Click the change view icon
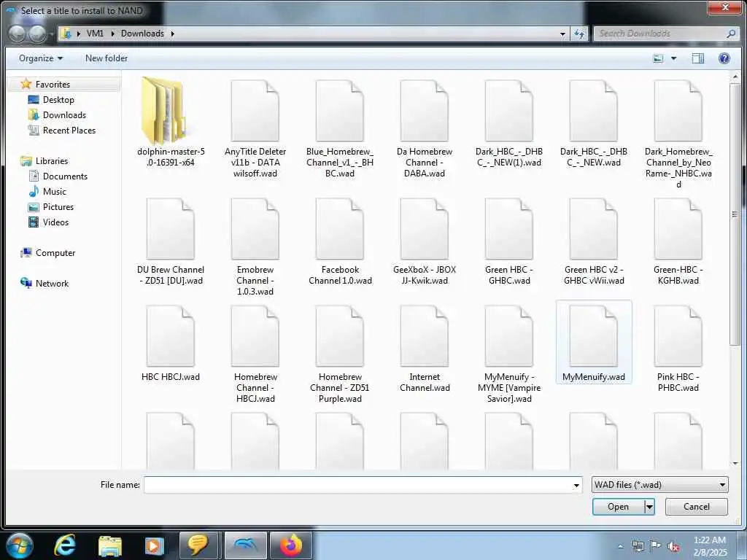 658,58
